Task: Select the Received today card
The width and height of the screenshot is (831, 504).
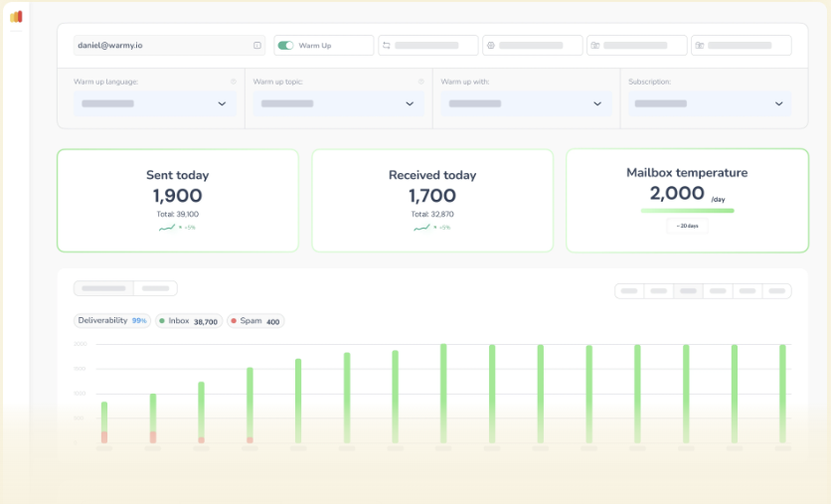Action: 432,201
